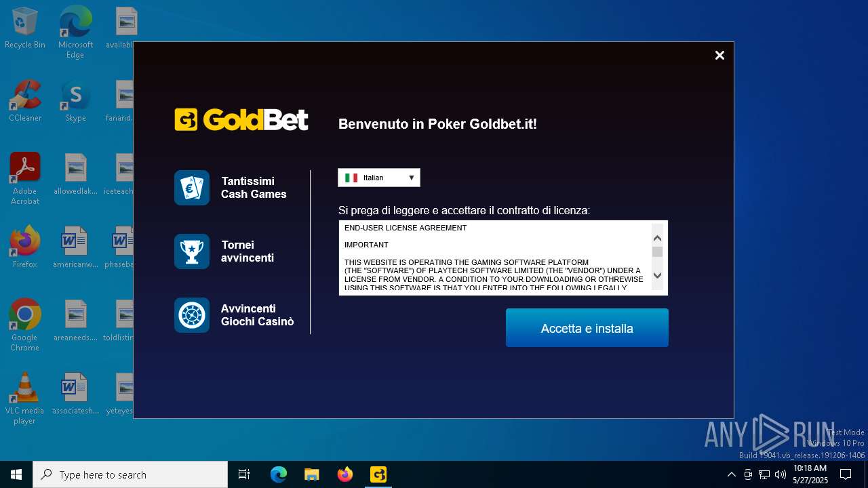Select Microsoft Edge desktop shortcut

(x=75, y=33)
